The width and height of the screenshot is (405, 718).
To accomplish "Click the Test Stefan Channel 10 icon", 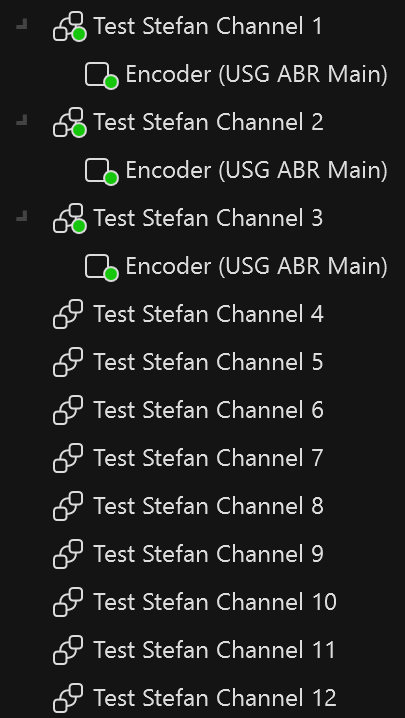I will [x=68, y=602].
